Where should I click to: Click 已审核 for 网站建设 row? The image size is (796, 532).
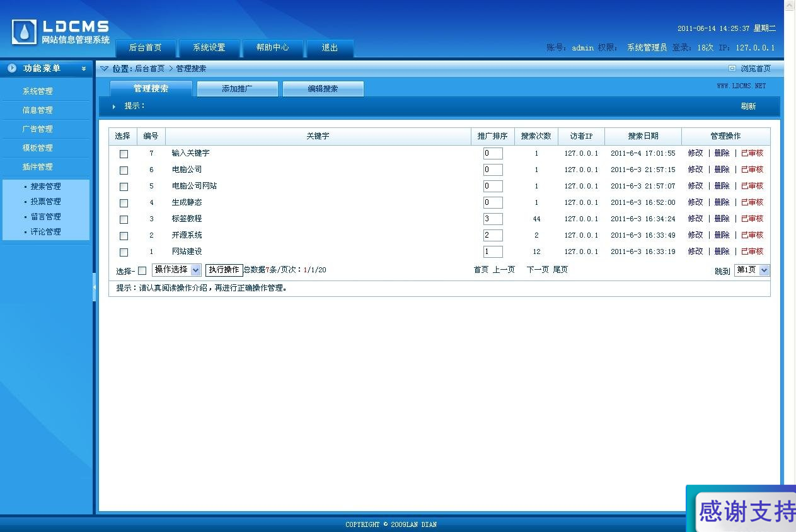tap(752, 252)
